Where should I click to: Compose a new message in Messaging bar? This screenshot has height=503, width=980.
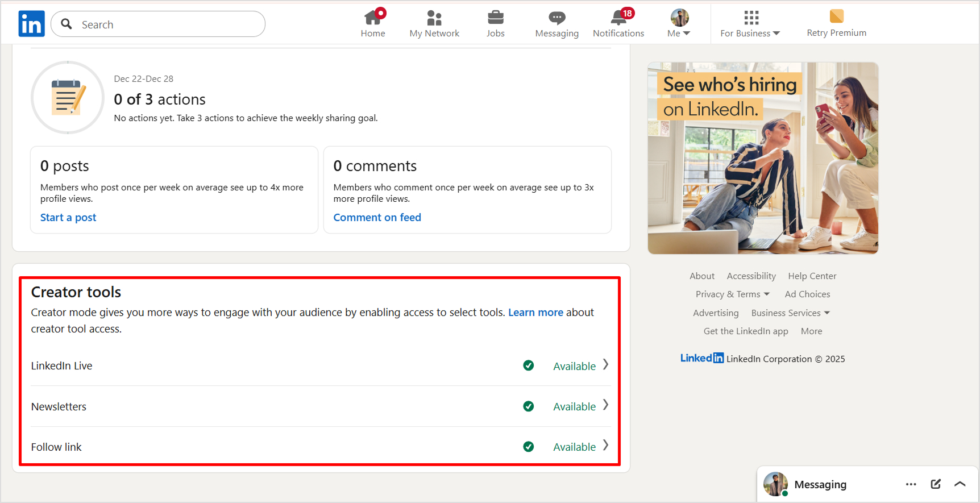point(936,484)
